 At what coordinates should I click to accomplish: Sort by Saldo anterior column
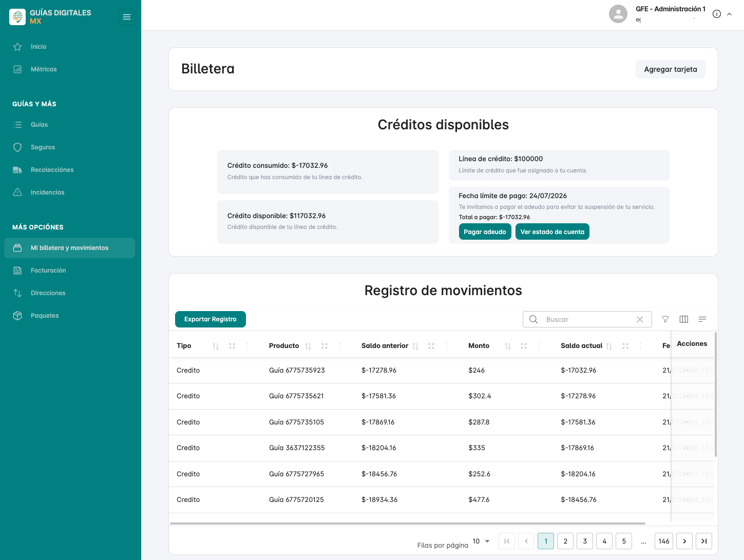(x=415, y=346)
